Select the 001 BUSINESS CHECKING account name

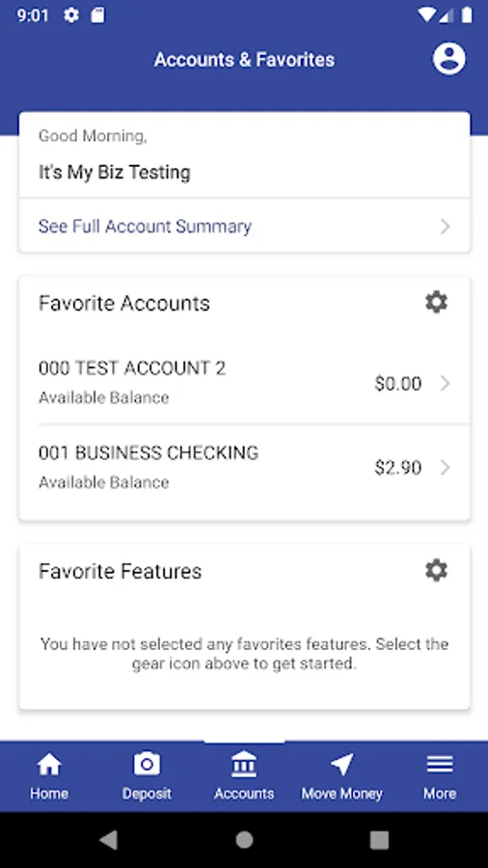[149, 453]
